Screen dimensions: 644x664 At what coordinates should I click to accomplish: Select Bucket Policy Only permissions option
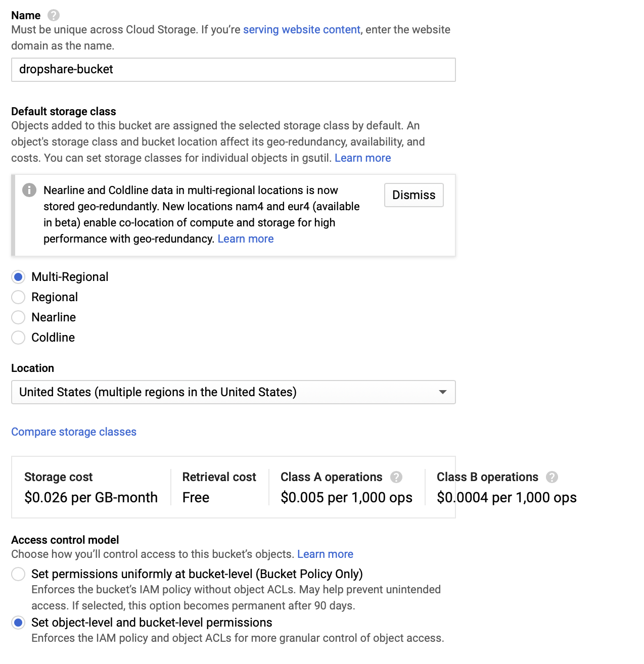pos(18,574)
